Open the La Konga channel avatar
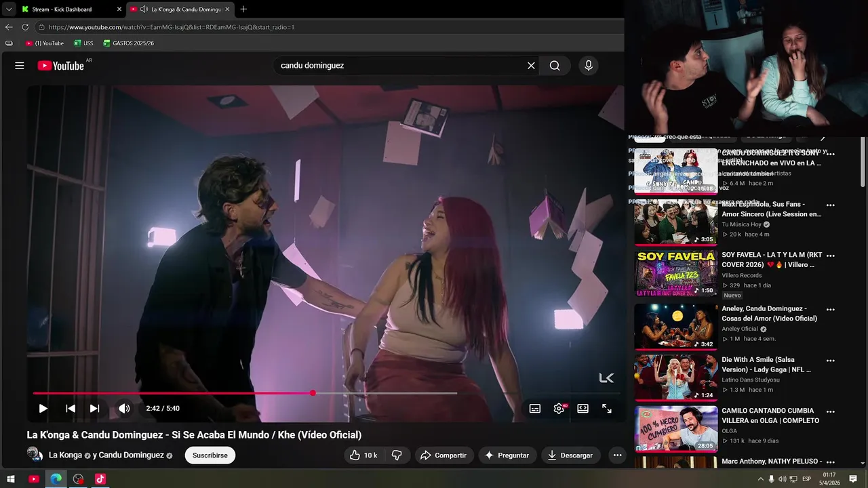This screenshot has height=488, width=868. [x=35, y=454]
